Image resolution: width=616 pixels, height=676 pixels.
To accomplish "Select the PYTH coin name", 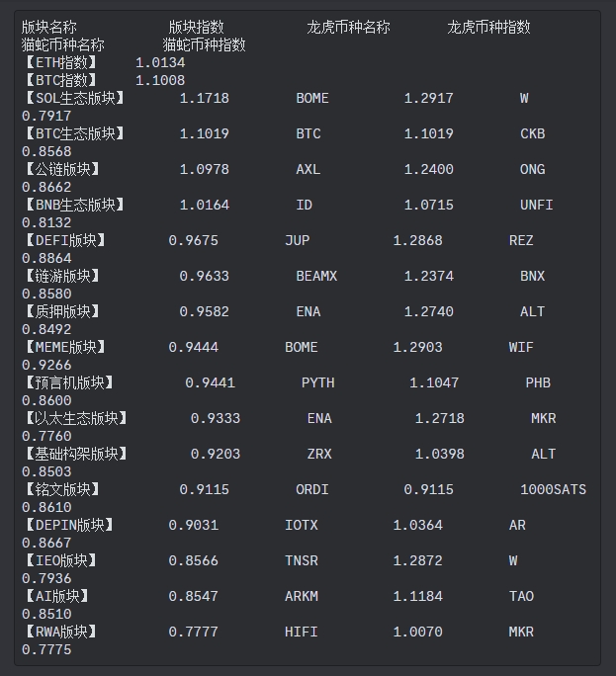I will 318,382.
